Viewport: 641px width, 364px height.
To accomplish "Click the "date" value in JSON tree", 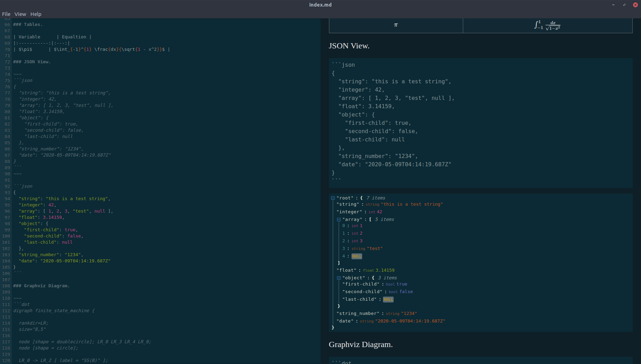I will coord(410,321).
